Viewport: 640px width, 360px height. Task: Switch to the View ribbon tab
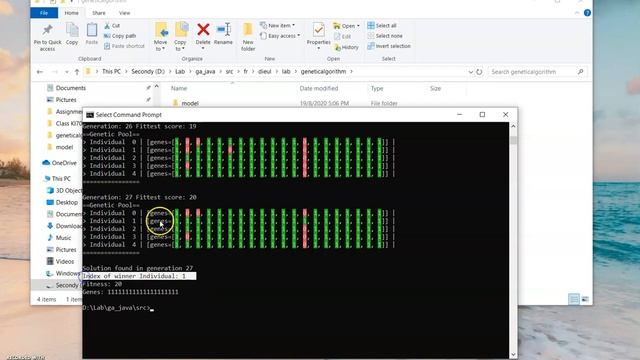[x=124, y=13]
